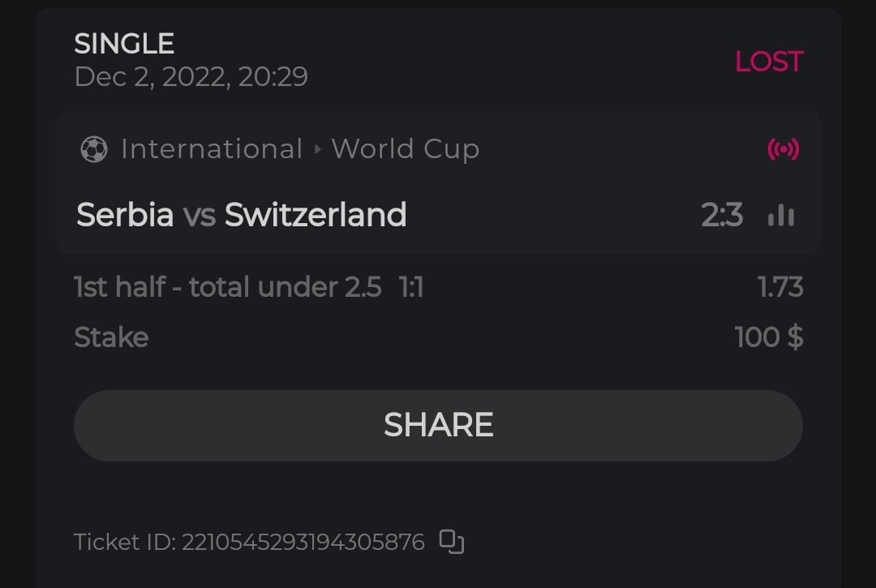Select the Ticket ID number text

point(303,542)
